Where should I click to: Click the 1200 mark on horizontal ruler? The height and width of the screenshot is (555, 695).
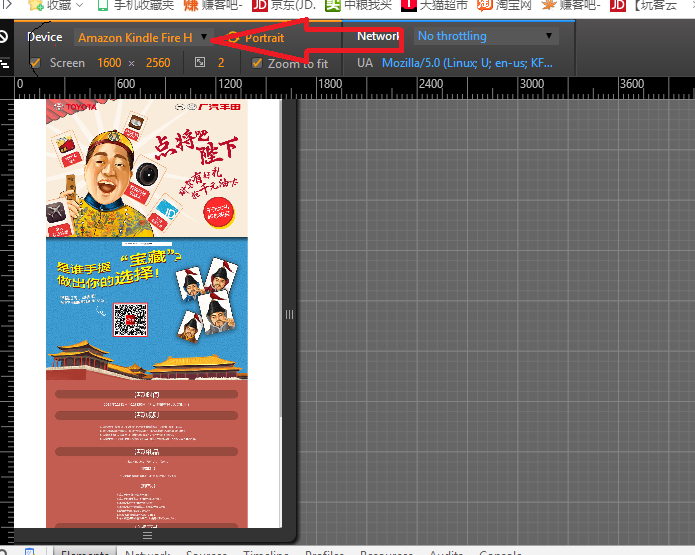230,84
